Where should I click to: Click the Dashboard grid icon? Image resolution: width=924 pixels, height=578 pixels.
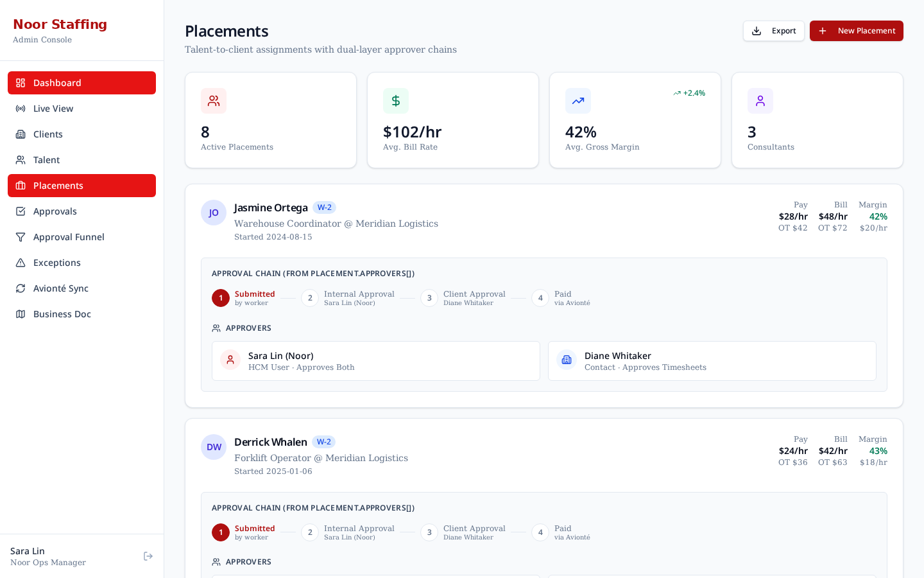click(21, 83)
